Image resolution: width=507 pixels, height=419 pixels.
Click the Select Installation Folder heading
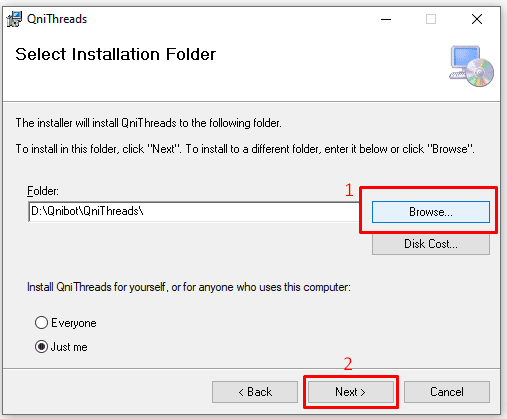[116, 54]
